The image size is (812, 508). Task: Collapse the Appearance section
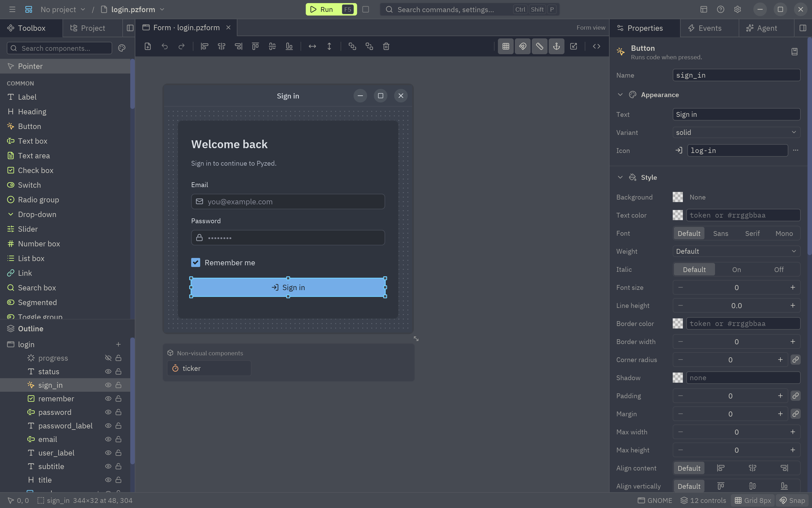[620, 95]
